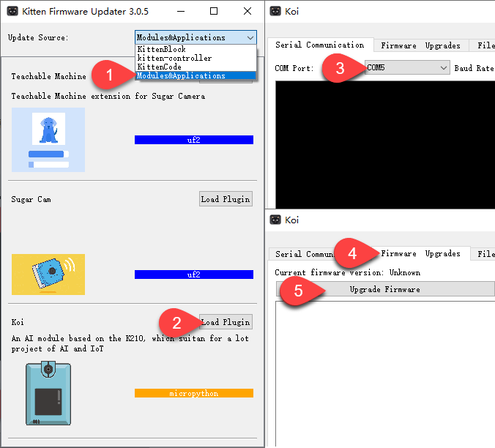This screenshot has height=448, width=495.
Task: Open File tab in upper Koi window
Action: click(483, 45)
